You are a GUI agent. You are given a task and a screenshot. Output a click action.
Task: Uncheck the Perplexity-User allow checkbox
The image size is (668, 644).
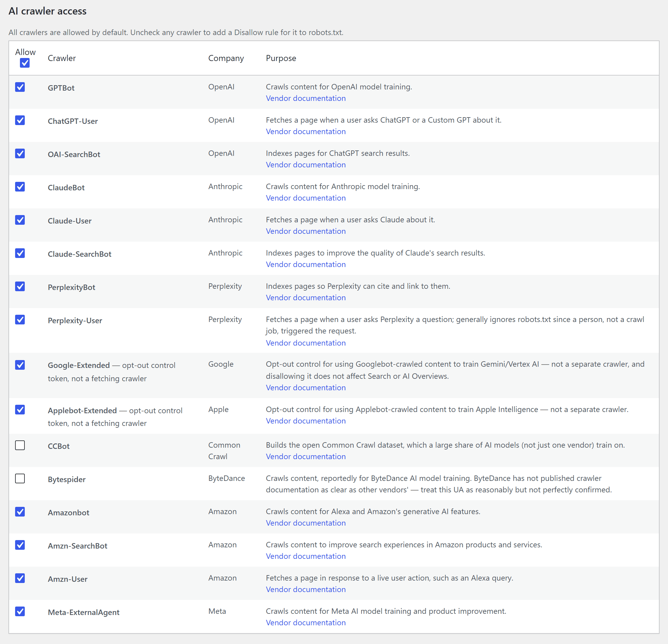click(20, 320)
